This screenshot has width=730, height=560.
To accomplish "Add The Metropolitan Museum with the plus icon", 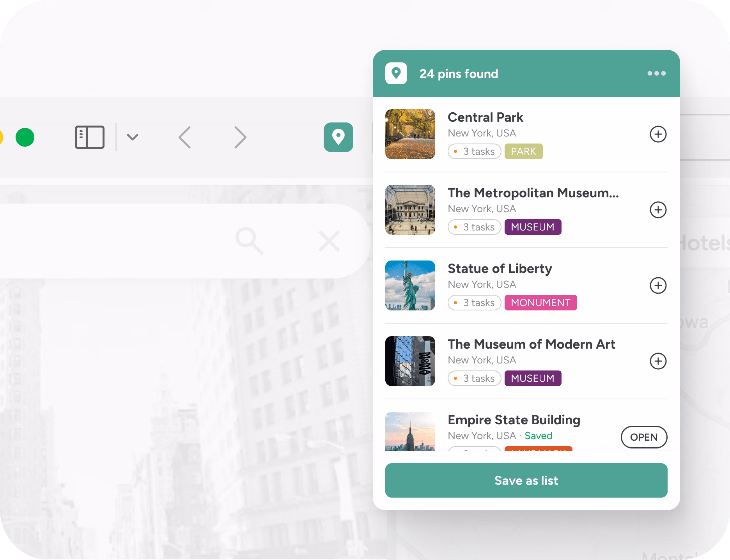I will (658, 210).
